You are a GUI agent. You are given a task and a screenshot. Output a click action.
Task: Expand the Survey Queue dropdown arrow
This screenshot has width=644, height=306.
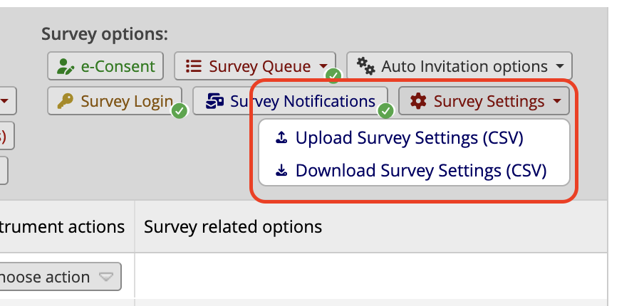click(323, 66)
